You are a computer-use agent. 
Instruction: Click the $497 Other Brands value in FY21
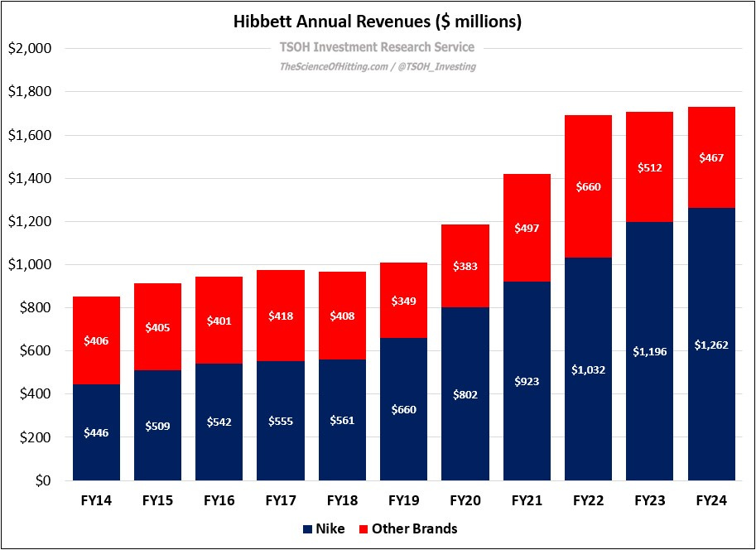[527, 229]
